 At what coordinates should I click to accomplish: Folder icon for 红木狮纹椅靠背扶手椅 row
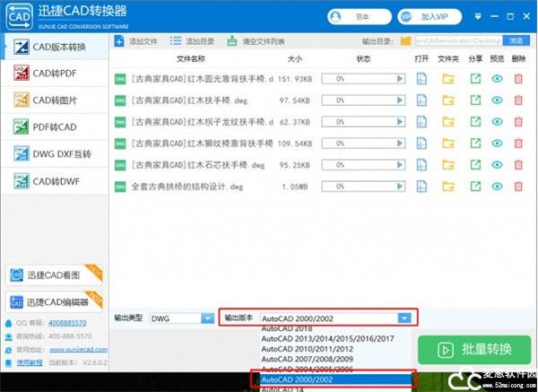coord(448,144)
